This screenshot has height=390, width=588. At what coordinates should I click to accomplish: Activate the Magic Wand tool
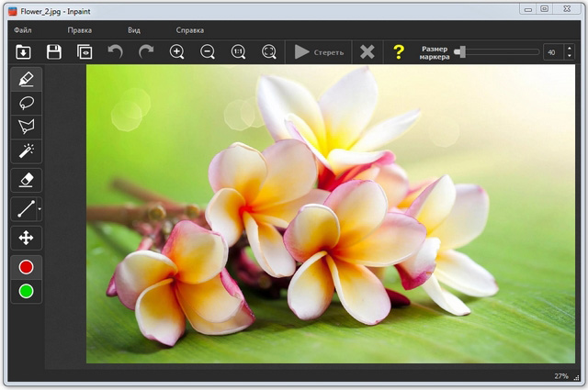(26, 150)
